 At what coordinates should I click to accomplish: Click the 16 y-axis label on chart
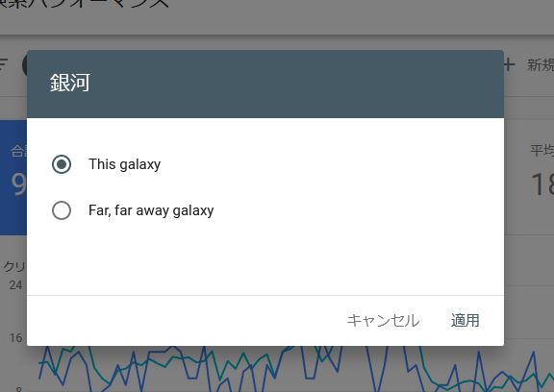point(16,338)
